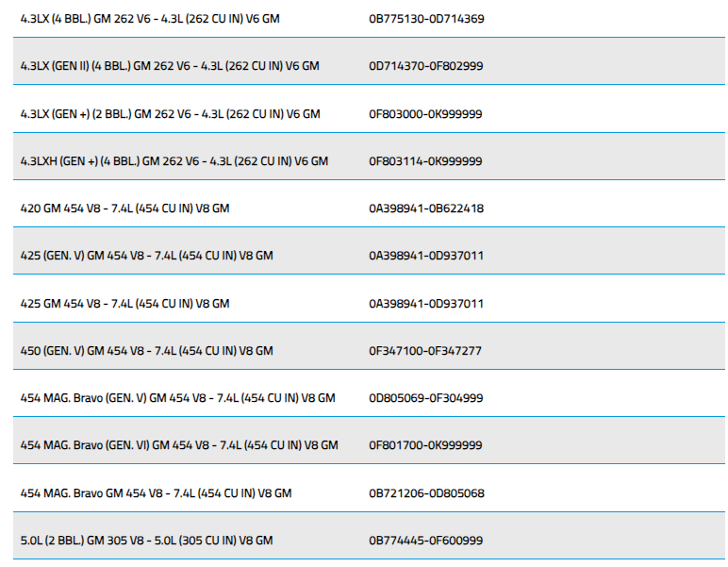Screen dimensions: 728x567
Task: Click serial range 0F803000-0K999999
Action: [x=426, y=114]
